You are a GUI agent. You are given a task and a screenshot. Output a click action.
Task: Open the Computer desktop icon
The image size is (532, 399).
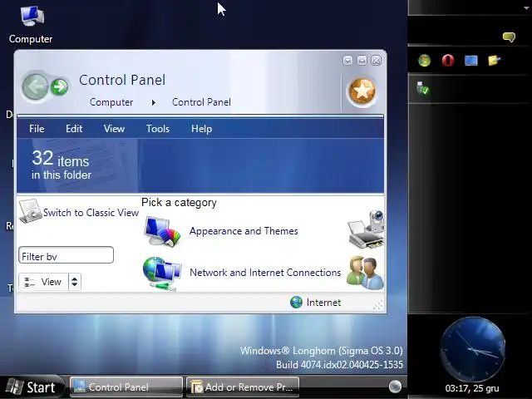coord(32,24)
